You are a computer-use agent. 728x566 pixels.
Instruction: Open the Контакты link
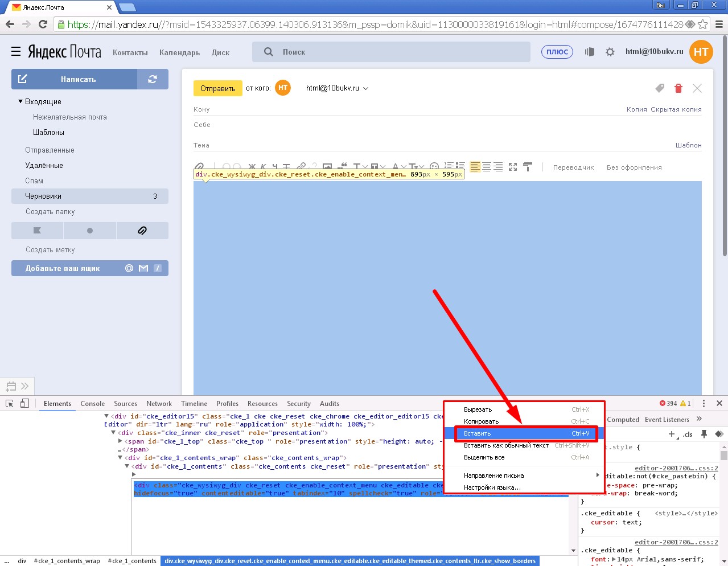pos(130,52)
